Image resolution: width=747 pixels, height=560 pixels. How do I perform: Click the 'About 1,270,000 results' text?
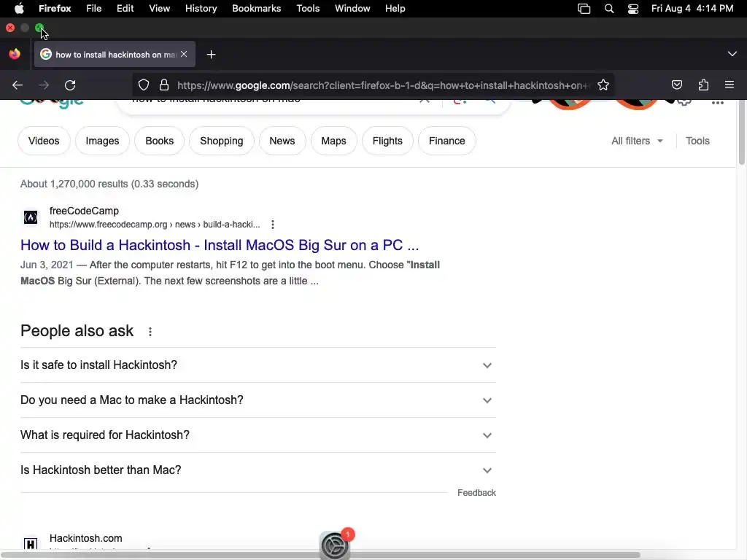point(109,184)
